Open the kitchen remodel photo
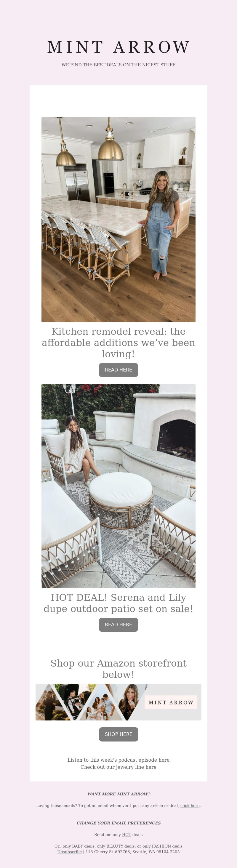This screenshot has height=868, width=237. click(118, 220)
